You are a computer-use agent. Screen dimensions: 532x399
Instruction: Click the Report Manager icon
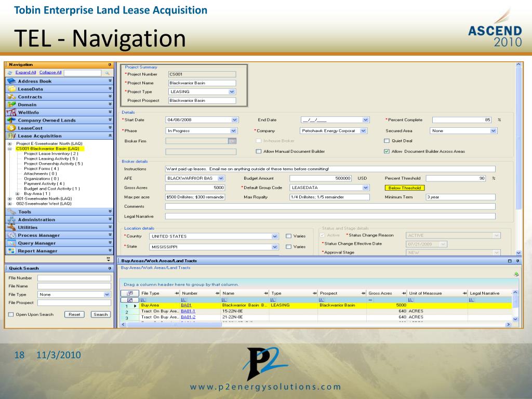click(11, 251)
